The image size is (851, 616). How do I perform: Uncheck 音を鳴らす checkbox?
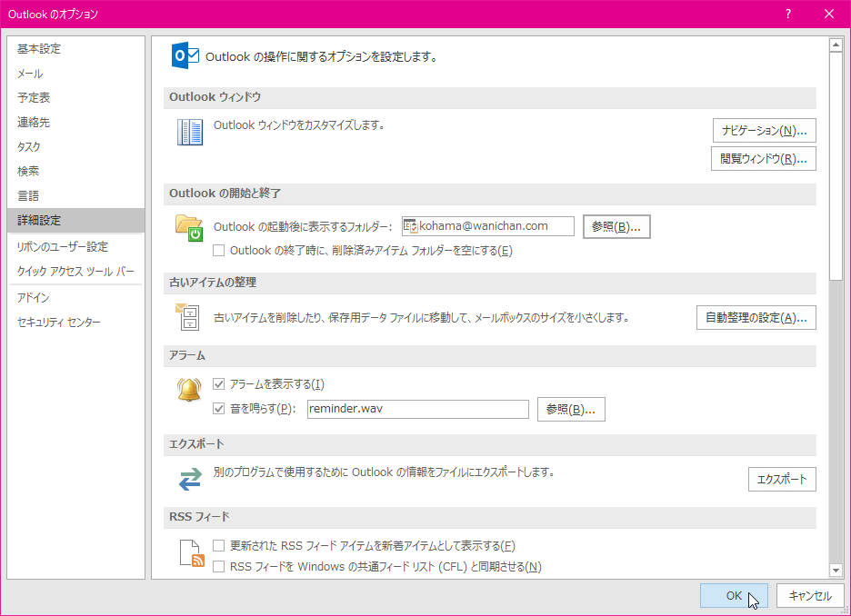[219, 408]
